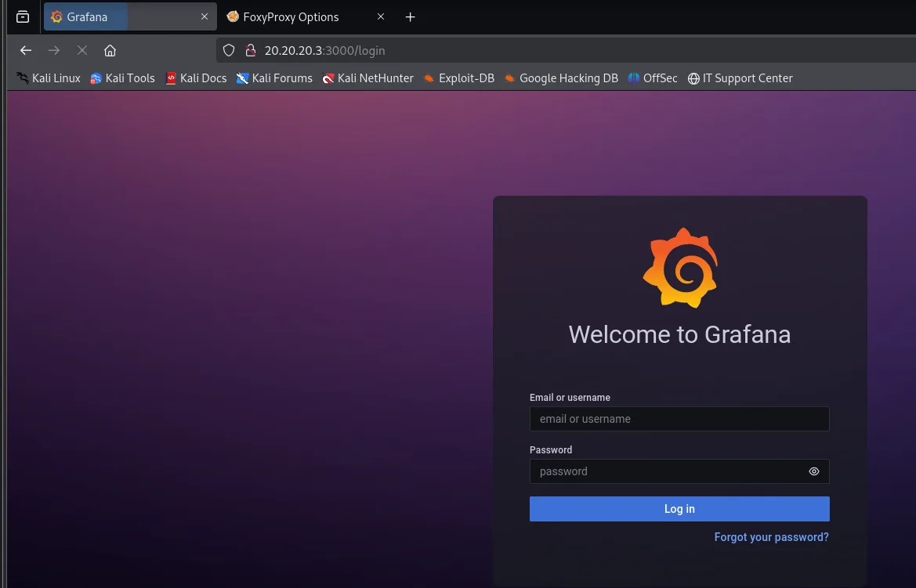Open the Kali Forums bookmark
Viewport: 916px width, 588px height.
click(x=274, y=78)
